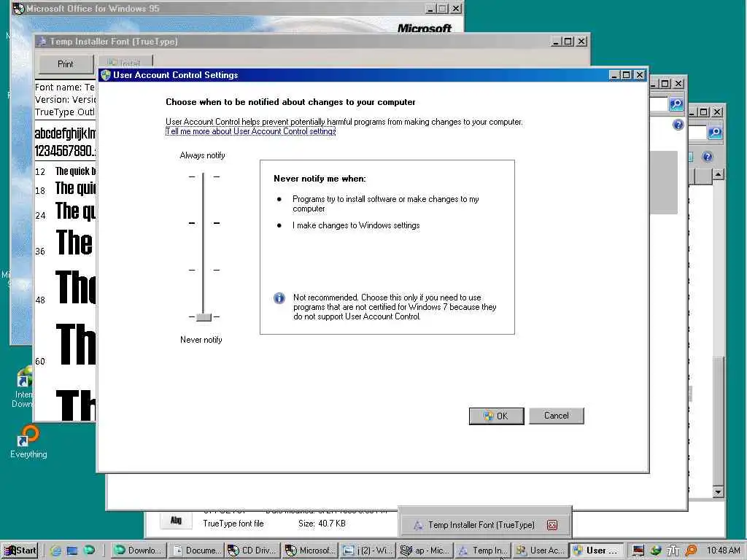Click the 'Always notify' label above slider

pos(203,155)
